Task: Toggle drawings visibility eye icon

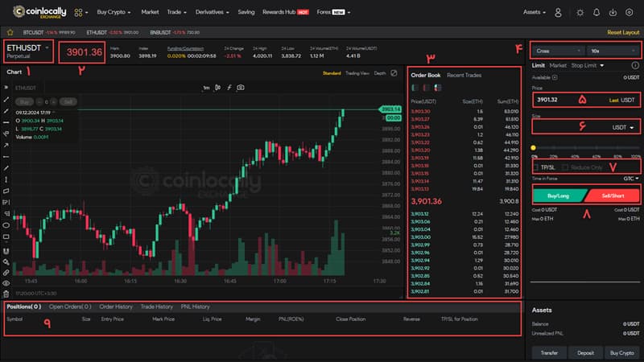Action: tap(6, 283)
